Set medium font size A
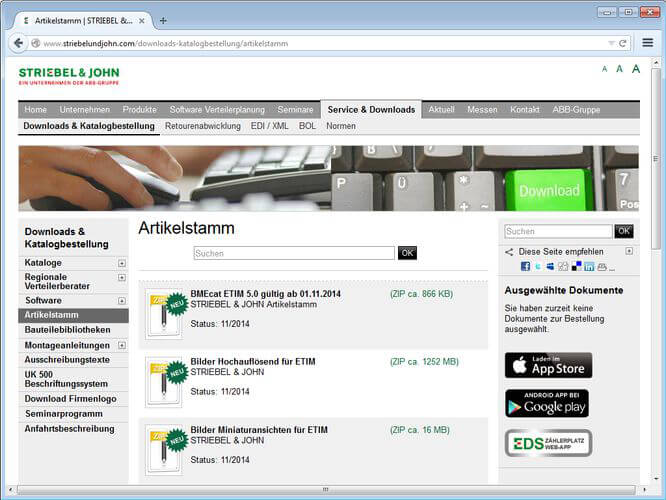 pyautogui.click(x=620, y=69)
